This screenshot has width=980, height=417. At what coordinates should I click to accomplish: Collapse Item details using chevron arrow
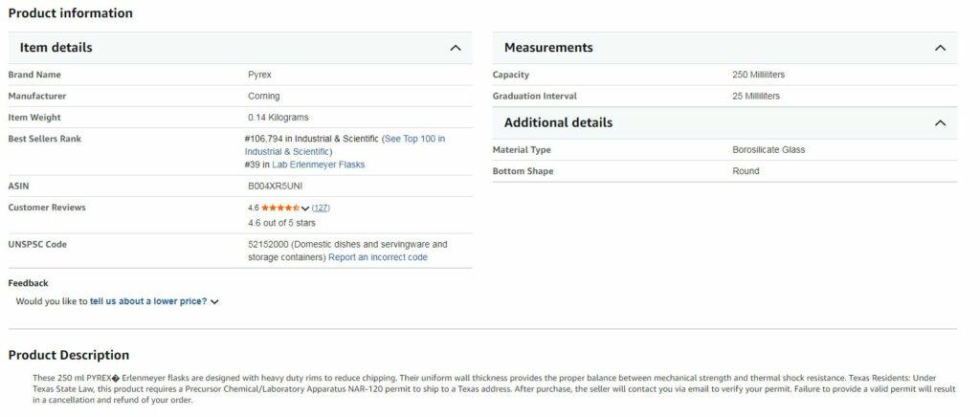pyautogui.click(x=456, y=48)
